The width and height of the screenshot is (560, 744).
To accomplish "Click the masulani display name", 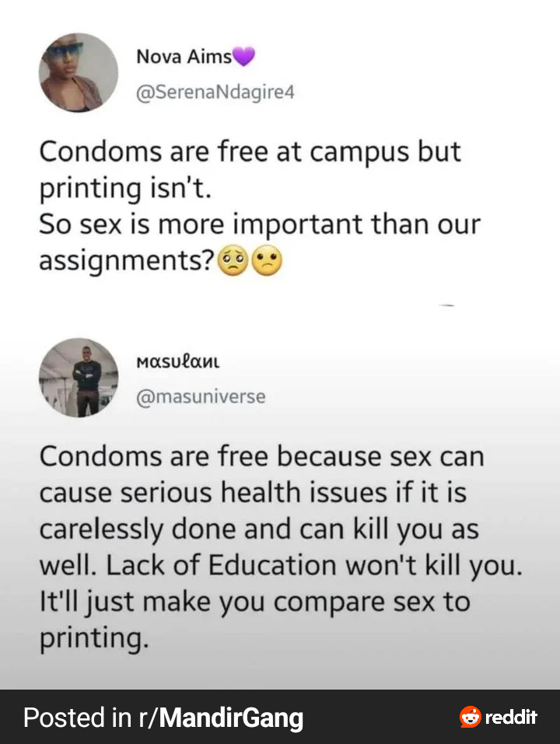I will pyautogui.click(x=177, y=360).
